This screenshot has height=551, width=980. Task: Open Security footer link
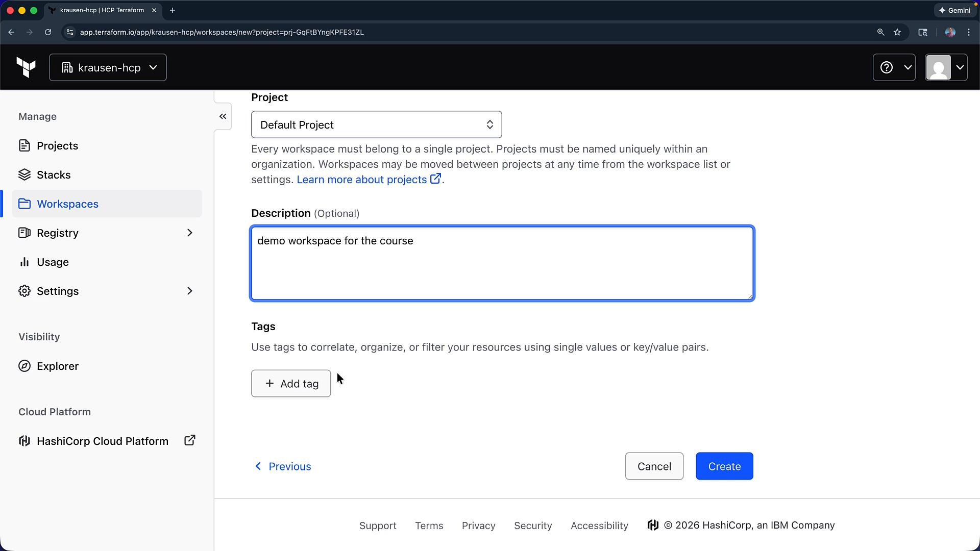(533, 526)
